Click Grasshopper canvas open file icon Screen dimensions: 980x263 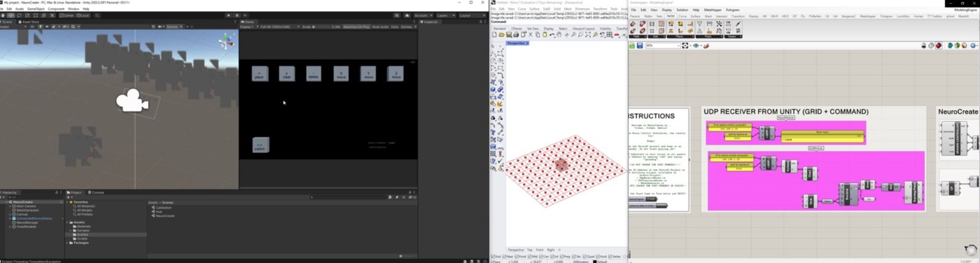[x=632, y=45]
